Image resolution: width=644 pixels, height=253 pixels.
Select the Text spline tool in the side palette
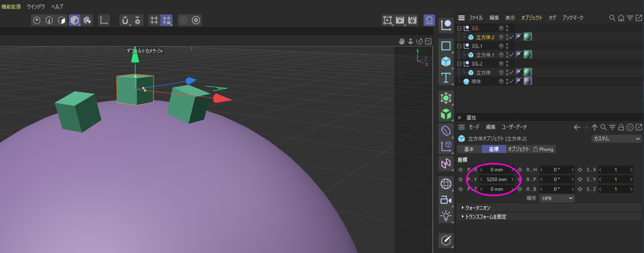click(446, 77)
